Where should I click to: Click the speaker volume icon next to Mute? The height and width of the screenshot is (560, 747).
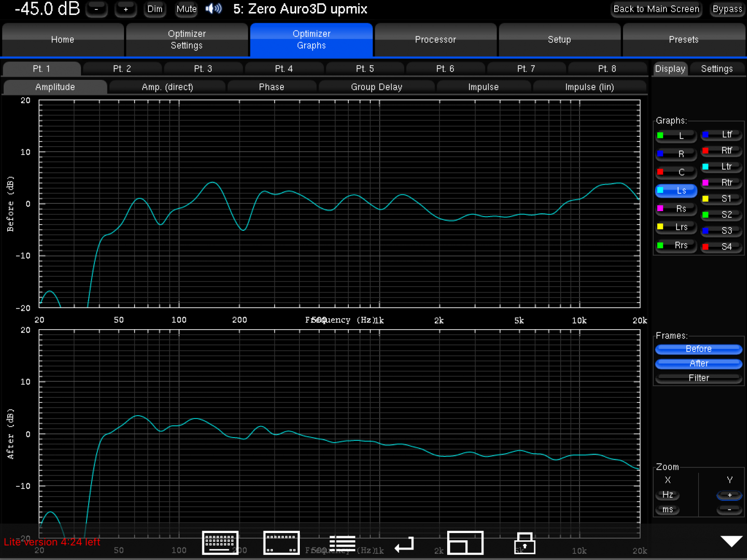tap(214, 9)
